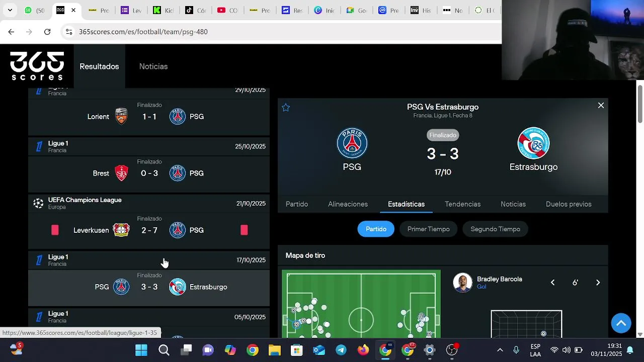Click Bradley Barcola's player photo

tap(462, 283)
